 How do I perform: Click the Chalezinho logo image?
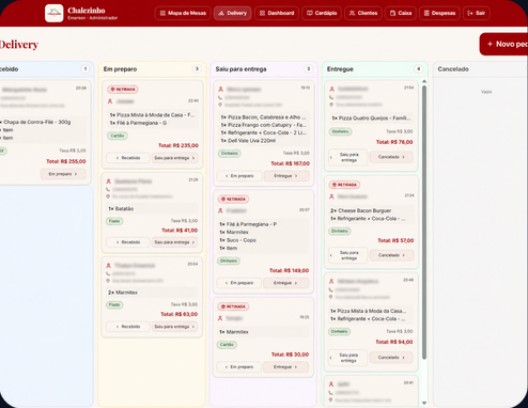(x=54, y=13)
